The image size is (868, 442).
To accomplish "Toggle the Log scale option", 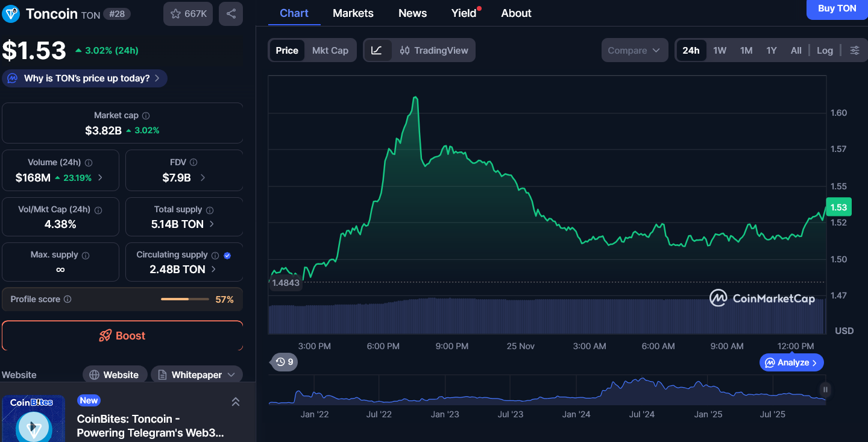I will pyautogui.click(x=825, y=51).
